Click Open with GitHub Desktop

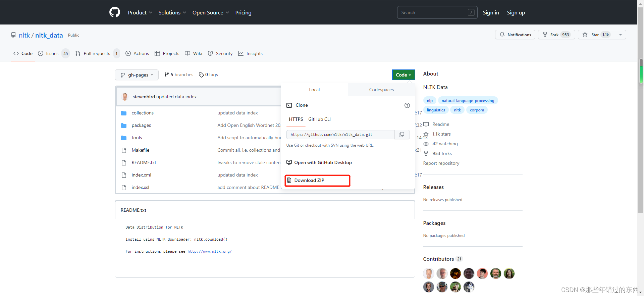coord(319,162)
